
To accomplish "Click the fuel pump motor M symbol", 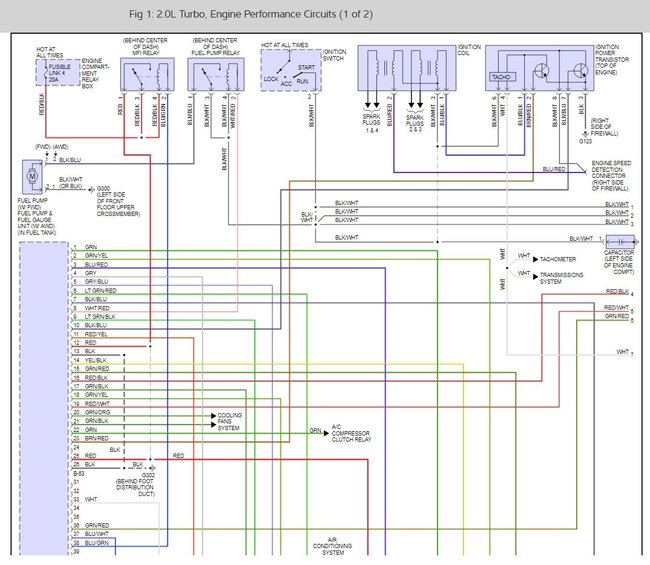I will pyautogui.click(x=32, y=176).
